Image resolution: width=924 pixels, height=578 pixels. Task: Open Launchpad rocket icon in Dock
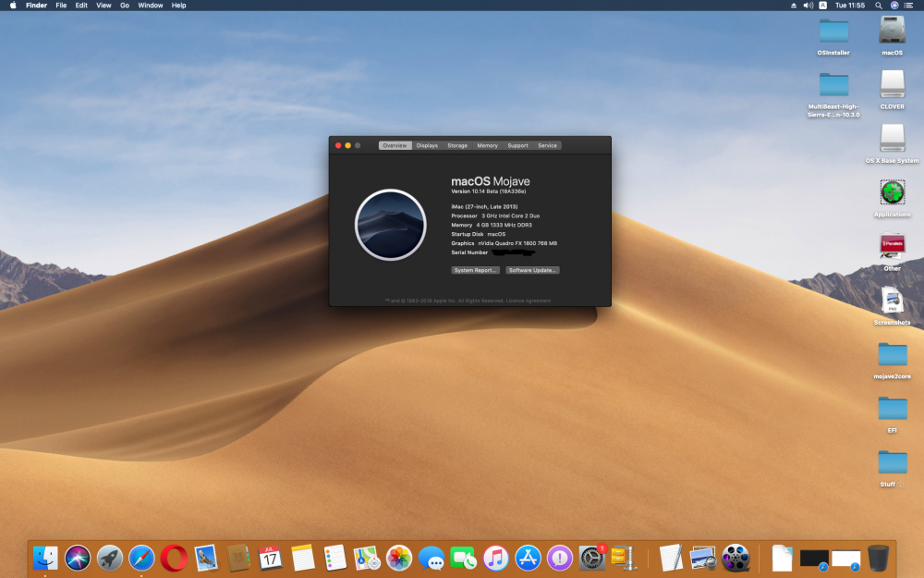pos(110,558)
